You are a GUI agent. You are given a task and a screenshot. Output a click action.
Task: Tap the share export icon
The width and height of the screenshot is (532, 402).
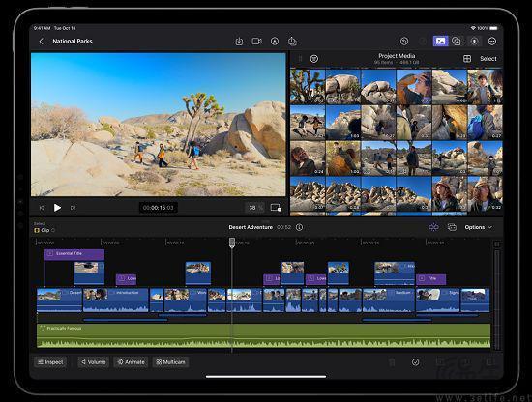pos(292,42)
